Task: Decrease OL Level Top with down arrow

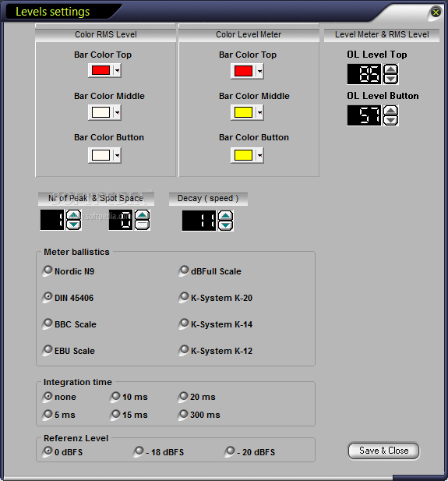Action: pyautogui.click(x=390, y=79)
